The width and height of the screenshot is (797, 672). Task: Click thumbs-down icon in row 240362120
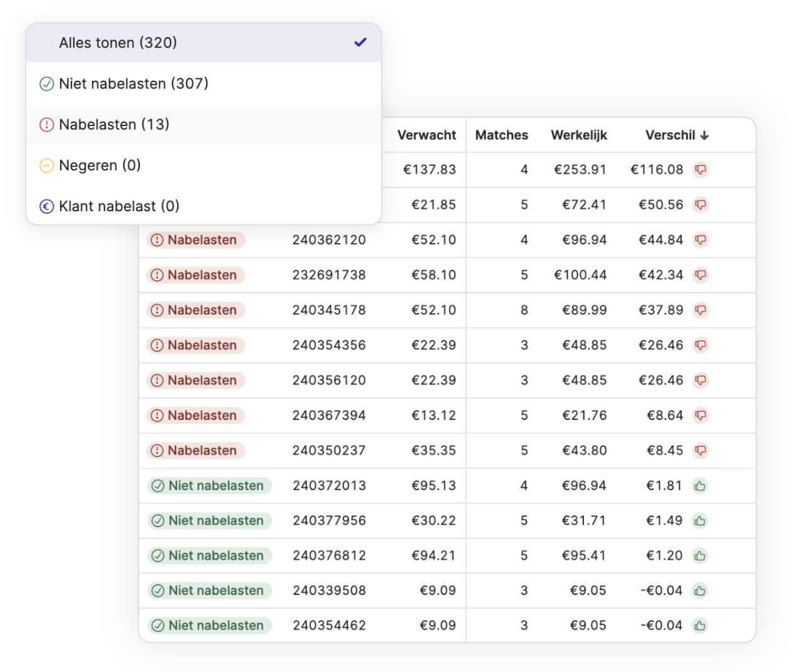click(x=701, y=239)
